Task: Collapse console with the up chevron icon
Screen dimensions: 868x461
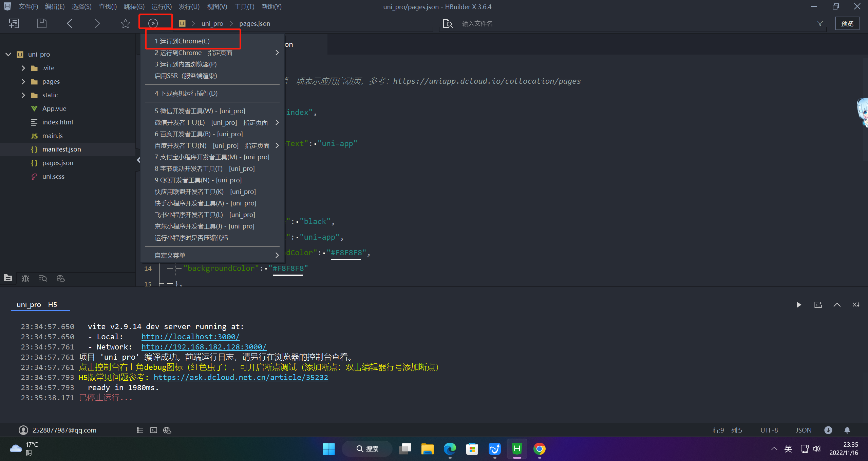Action: (837, 305)
